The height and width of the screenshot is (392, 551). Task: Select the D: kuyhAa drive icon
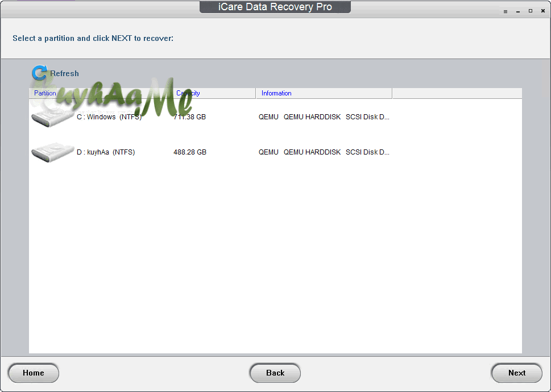pyautogui.click(x=53, y=152)
